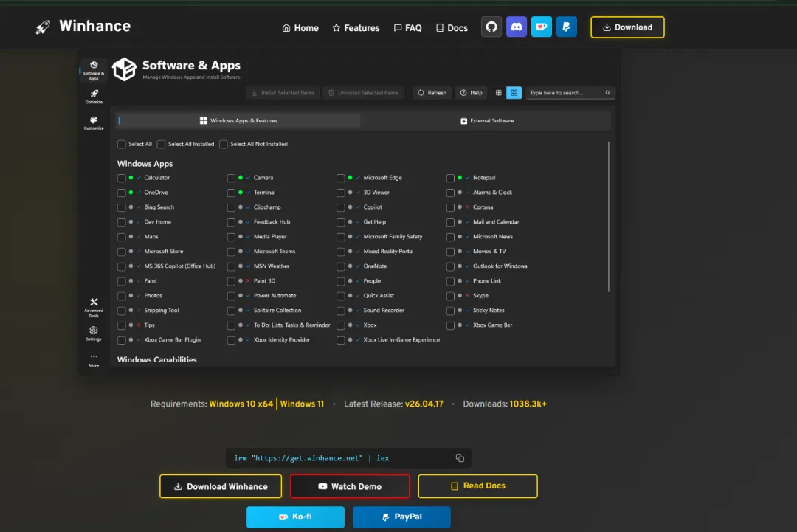797x532 pixels.
Task: Click the 1038.3k+ downloads text
Action: pyautogui.click(x=528, y=404)
